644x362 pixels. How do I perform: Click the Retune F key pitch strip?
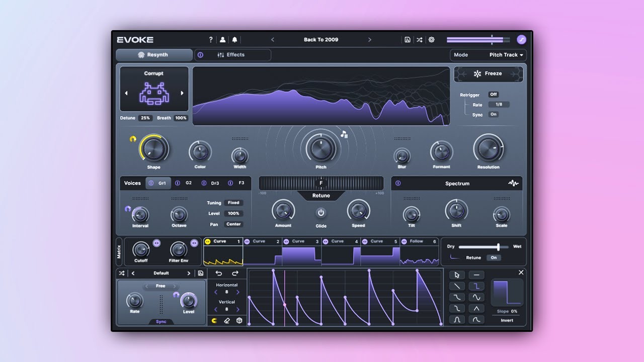(321, 183)
